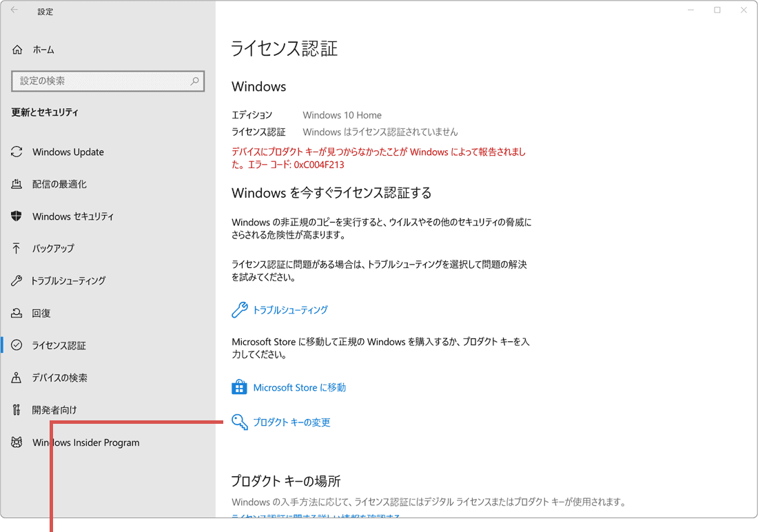This screenshot has height=532, width=758.
Task: Click the wrench icon next to トラブルシューティング
Action: (238, 309)
